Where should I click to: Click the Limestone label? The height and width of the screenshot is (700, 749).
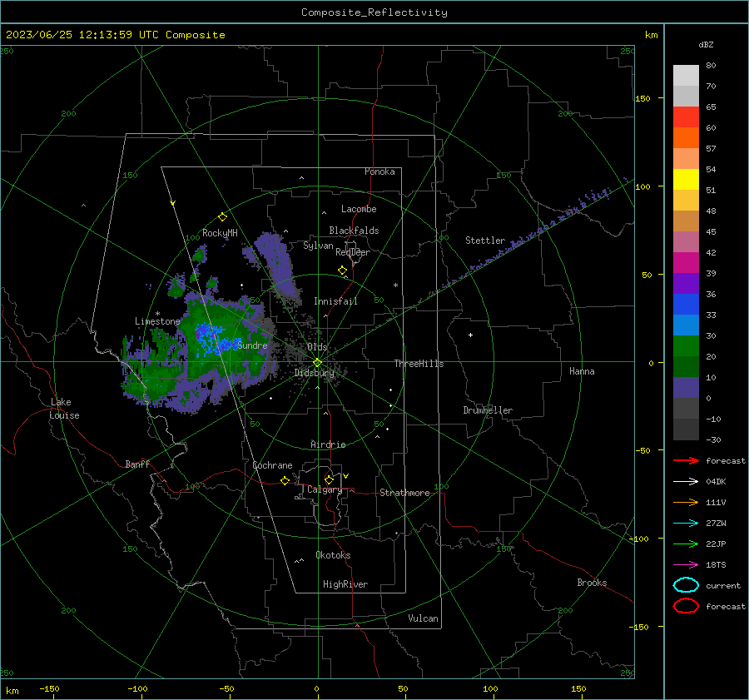tap(157, 321)
